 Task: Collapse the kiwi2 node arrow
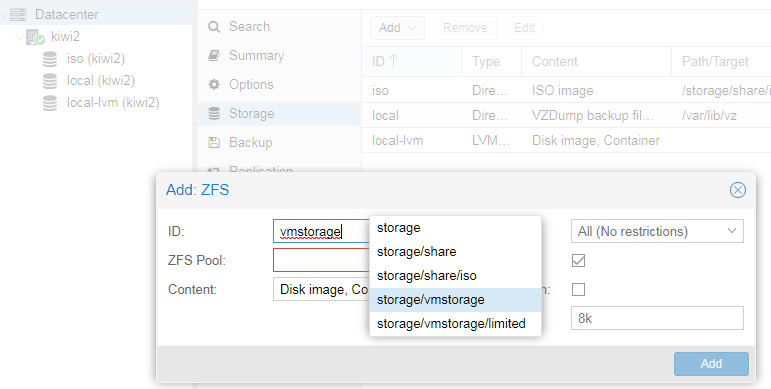click(20, 37)
